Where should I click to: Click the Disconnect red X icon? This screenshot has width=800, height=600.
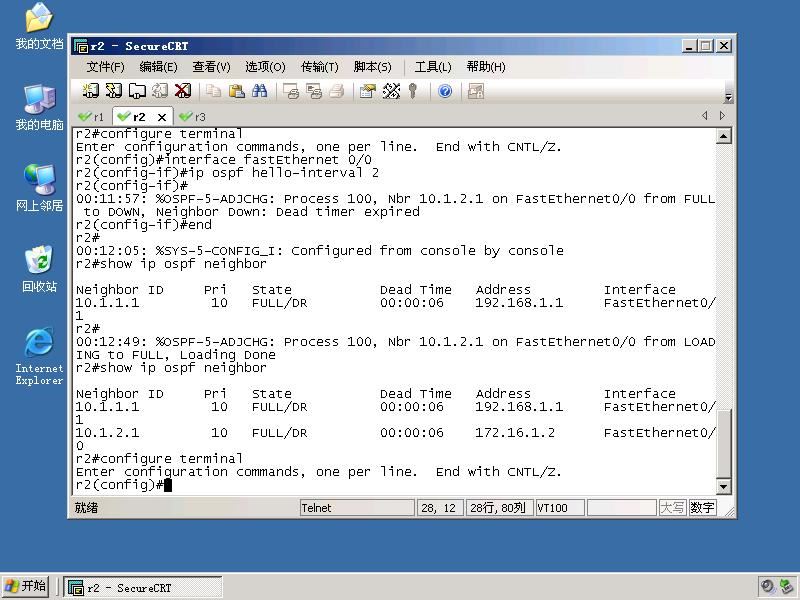(183, 91)
